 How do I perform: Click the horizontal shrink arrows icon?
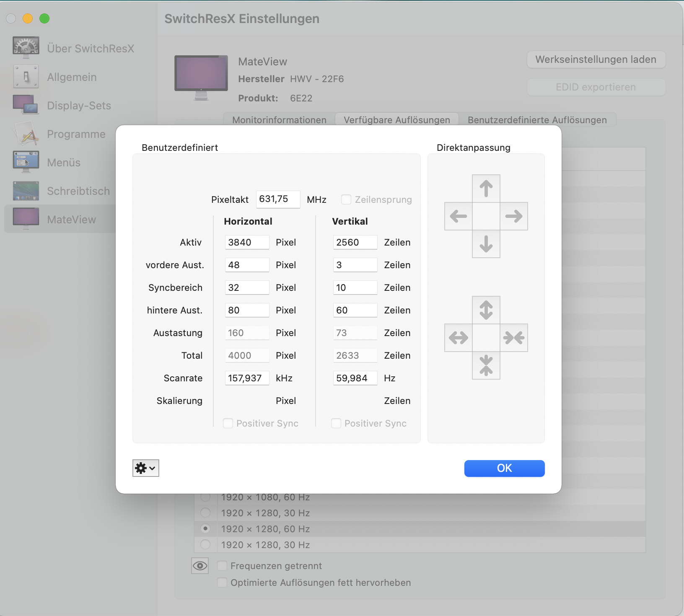pyautogui.click(x=514, y=338)
